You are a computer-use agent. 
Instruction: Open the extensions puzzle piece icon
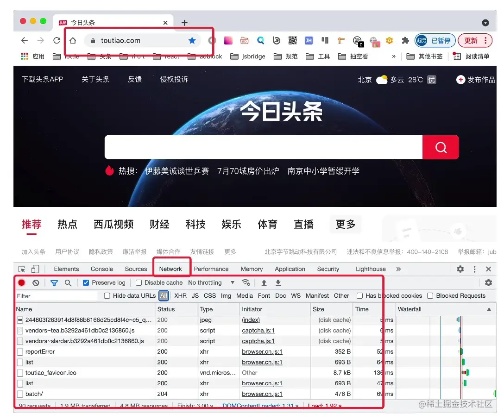tap(405, 40)
